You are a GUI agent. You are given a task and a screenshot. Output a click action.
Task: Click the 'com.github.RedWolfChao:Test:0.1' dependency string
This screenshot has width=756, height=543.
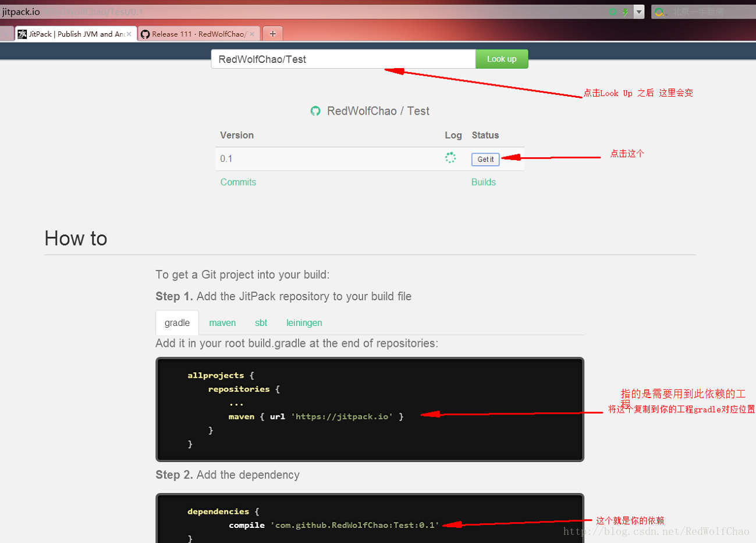click(354, 525)
